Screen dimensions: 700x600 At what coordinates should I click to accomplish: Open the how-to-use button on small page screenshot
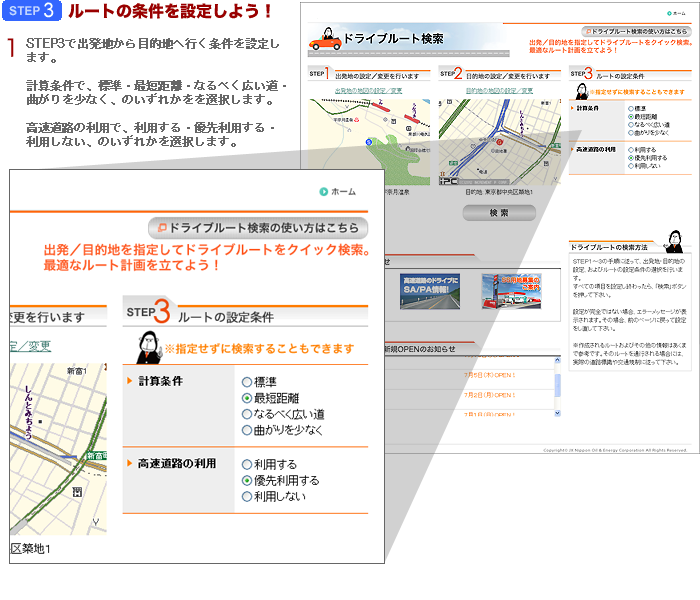click(636, 31)
